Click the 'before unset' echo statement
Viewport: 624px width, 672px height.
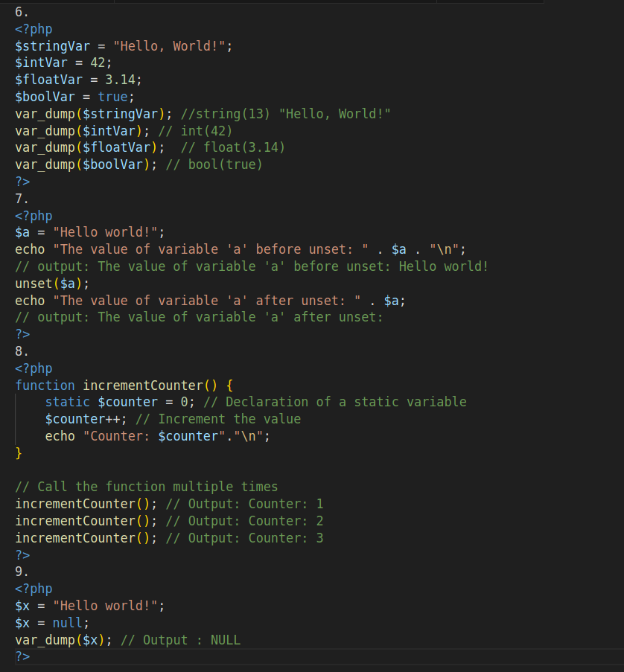(x=241, y=249)
